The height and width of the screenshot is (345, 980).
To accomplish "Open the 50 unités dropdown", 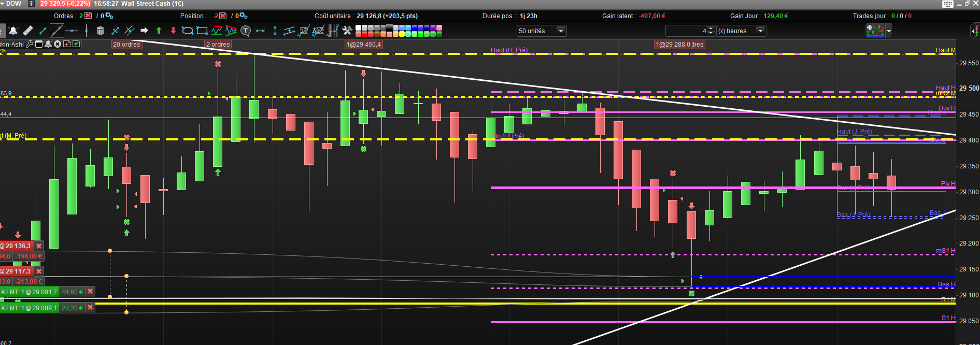I will [542, 31].
